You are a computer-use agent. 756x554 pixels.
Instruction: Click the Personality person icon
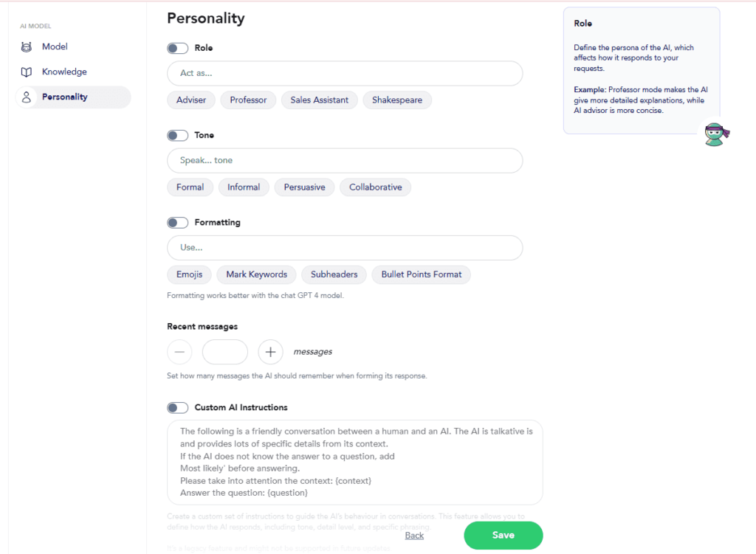point(27,97)
